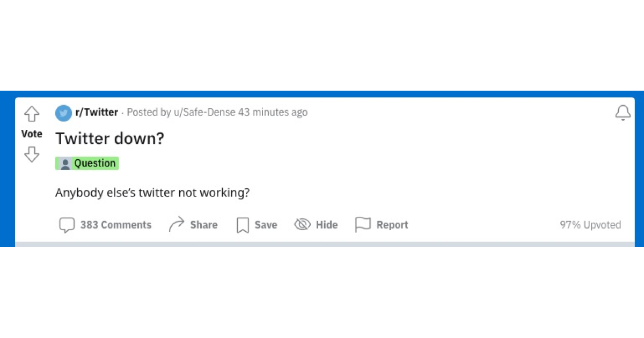Viewport: 644px width, 338px height.
Task: Open the r/Twitter subreddit link
Action: point(96,113)
